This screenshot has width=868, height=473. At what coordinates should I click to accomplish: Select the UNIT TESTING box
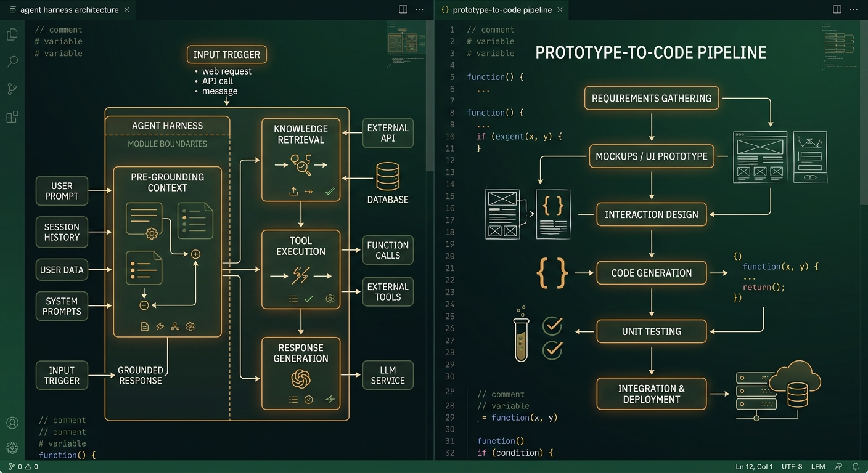(x=652, y=331)
